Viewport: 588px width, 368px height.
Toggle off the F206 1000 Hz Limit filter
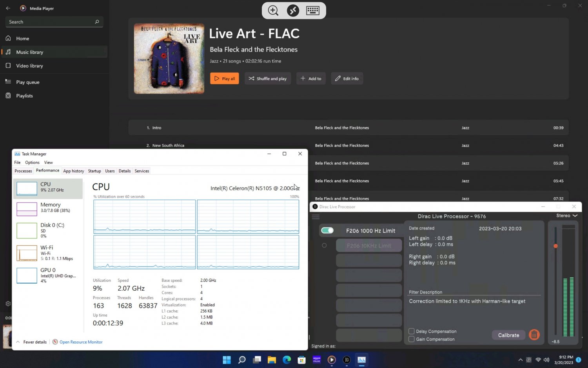click(327, 231)
